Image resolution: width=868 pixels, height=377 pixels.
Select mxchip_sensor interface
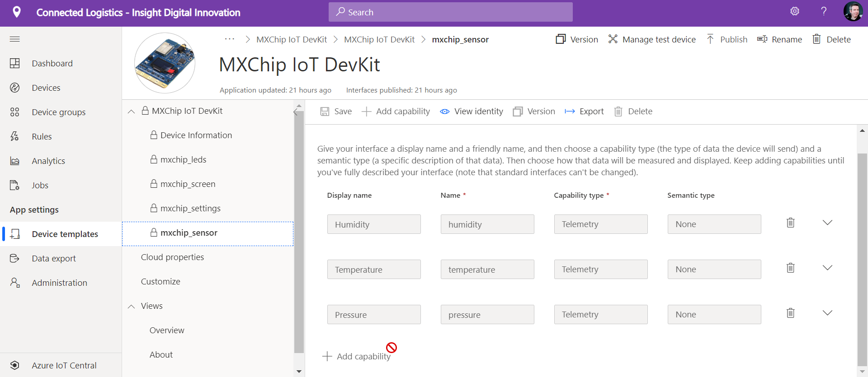(x=208, y=233)
